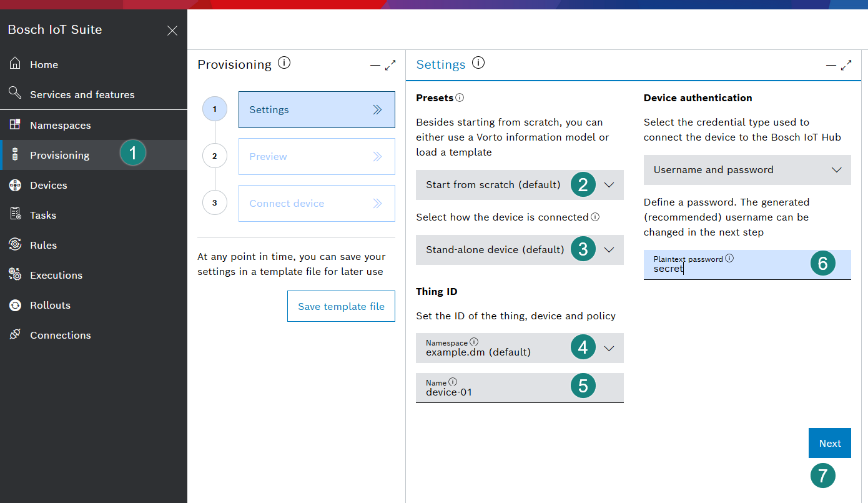
Task: Open Tasks in the sidebar
Action: tap(94, 215)
